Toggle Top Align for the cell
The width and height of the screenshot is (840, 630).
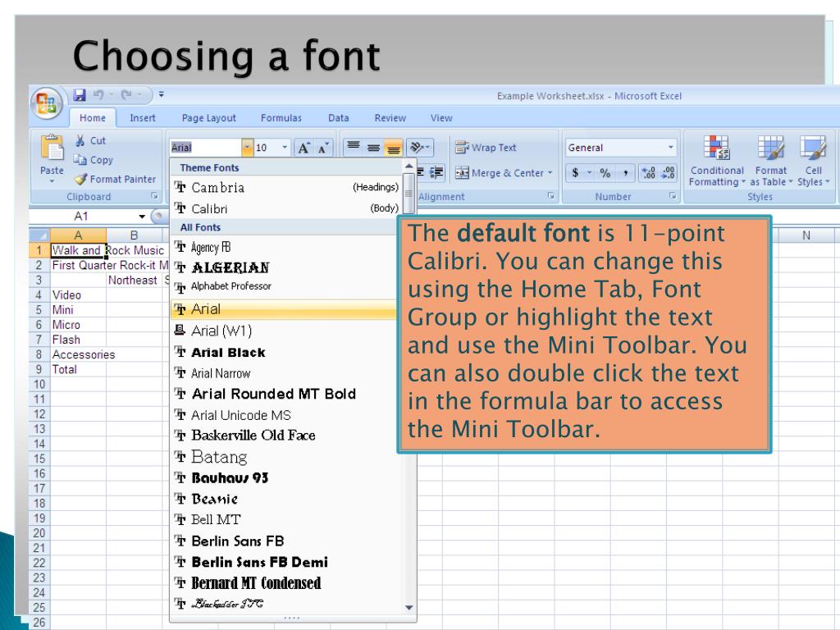[x=353, y=147]
